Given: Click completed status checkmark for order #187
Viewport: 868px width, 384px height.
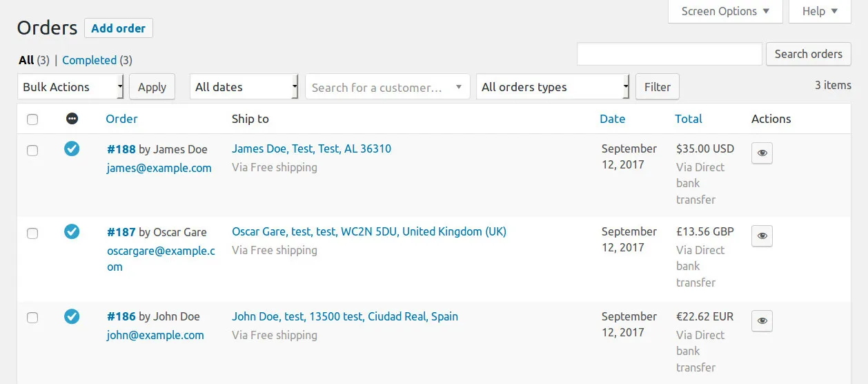Looking at the screenshot, I should pyautogui.click(x=72, y=231).
